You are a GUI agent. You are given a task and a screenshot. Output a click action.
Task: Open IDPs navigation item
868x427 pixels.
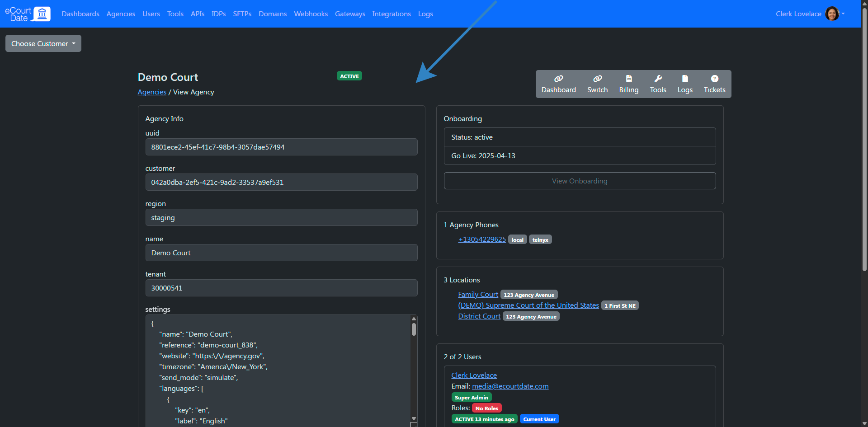pos(219,14)
